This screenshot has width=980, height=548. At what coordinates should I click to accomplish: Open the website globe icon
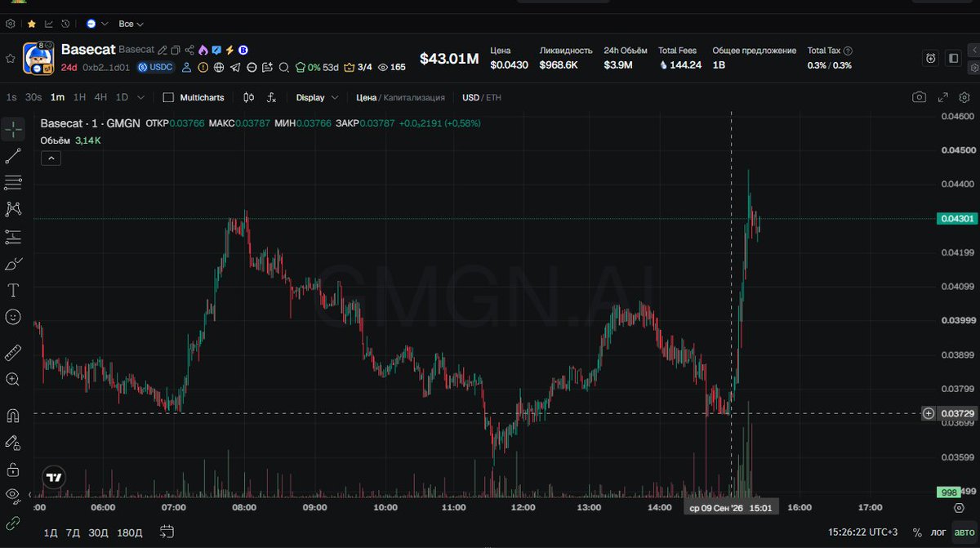coord(219,68)
